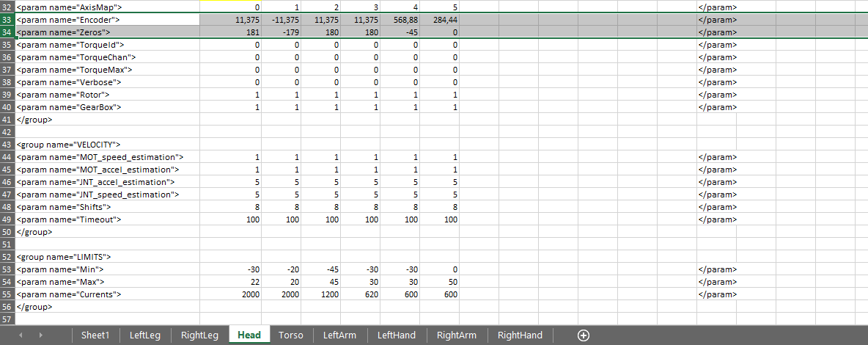Go to the RightLeg sheet
Screen dimensions: 868x345
(x=199, y=335)
